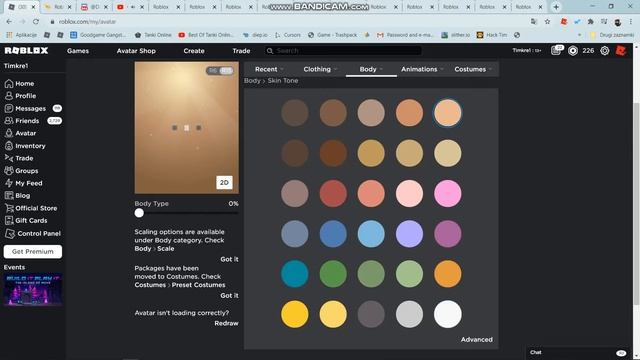Viewport: 640px width, 360px height.
Task: Open Games in the top navigation
Action: coord(78,51)
